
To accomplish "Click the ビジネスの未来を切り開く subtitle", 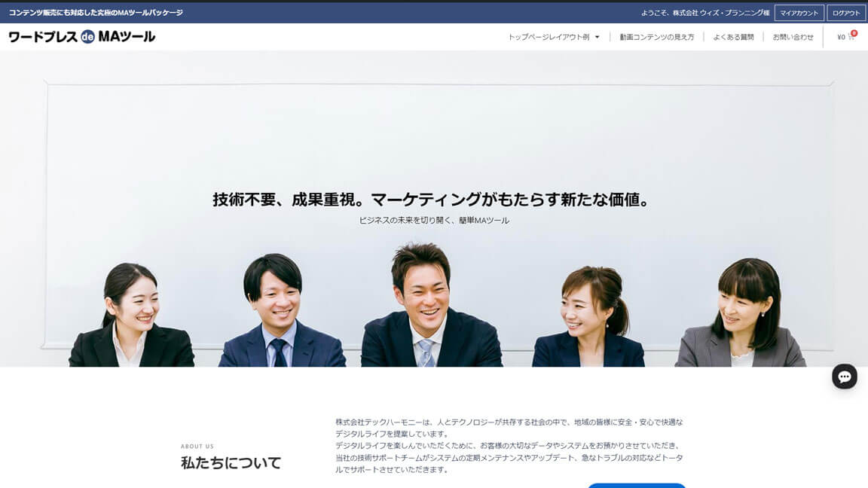I will click(x=434, y=221).
